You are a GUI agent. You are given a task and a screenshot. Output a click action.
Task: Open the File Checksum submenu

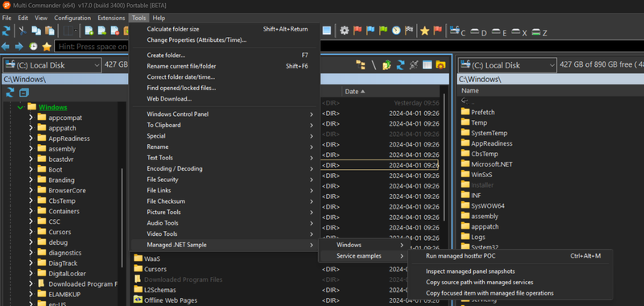pyautogui.click(x=225, y=201)
